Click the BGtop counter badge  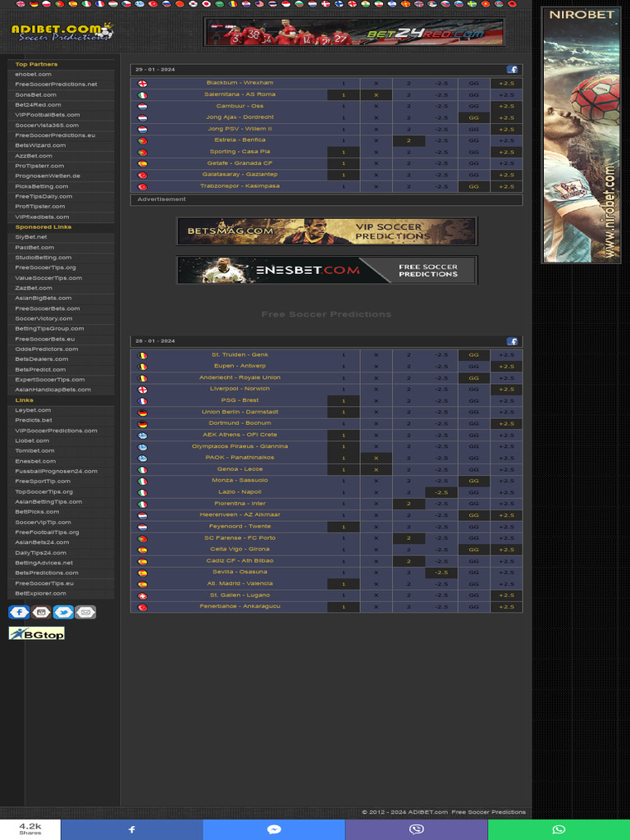pos(36,633)
